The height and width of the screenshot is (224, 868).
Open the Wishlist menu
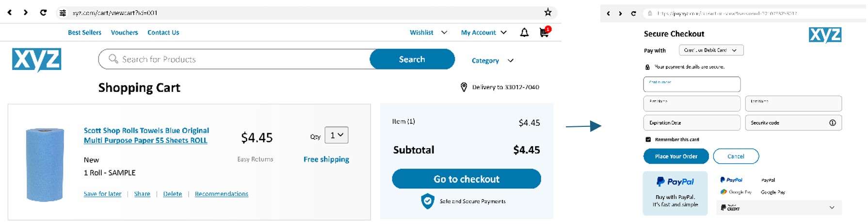point(428,33)
